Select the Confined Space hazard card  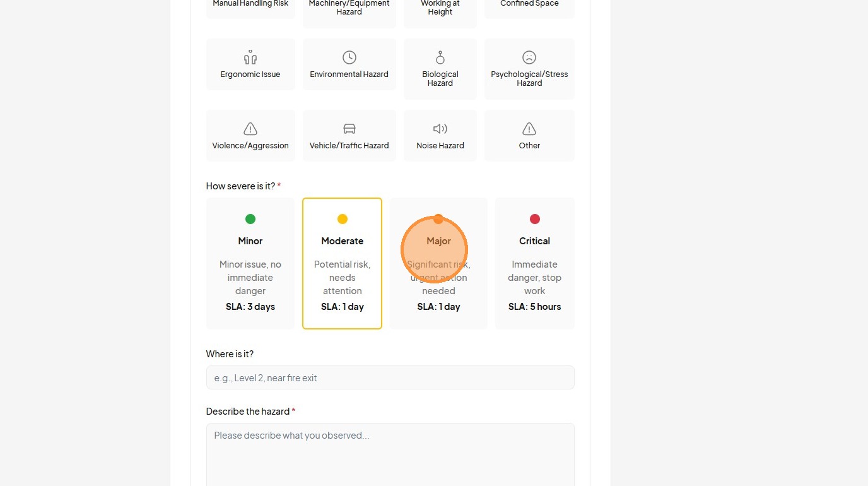[x=529, y=6]
